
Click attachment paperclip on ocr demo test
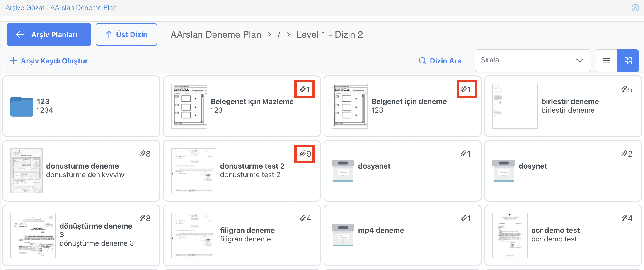point(624,218)
